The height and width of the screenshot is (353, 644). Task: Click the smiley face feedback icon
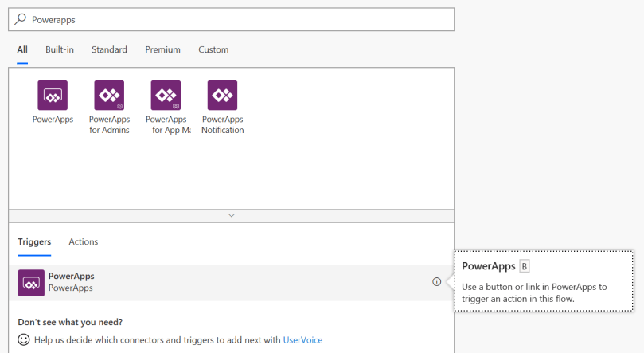[24, 339]
